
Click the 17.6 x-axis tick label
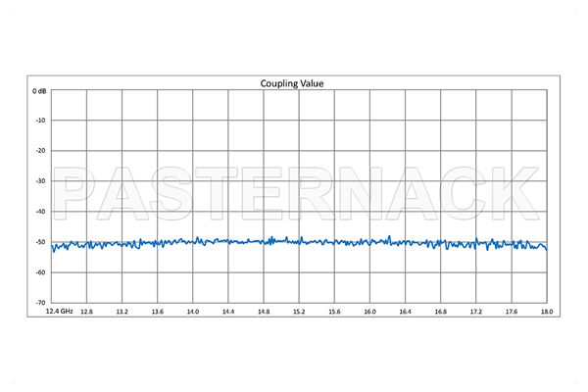(511, 312)
